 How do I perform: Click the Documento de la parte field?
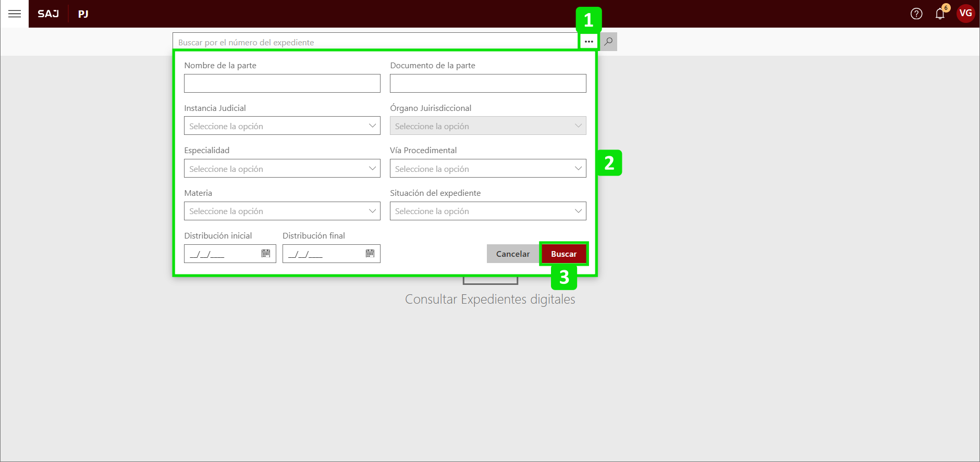point(488,83)
